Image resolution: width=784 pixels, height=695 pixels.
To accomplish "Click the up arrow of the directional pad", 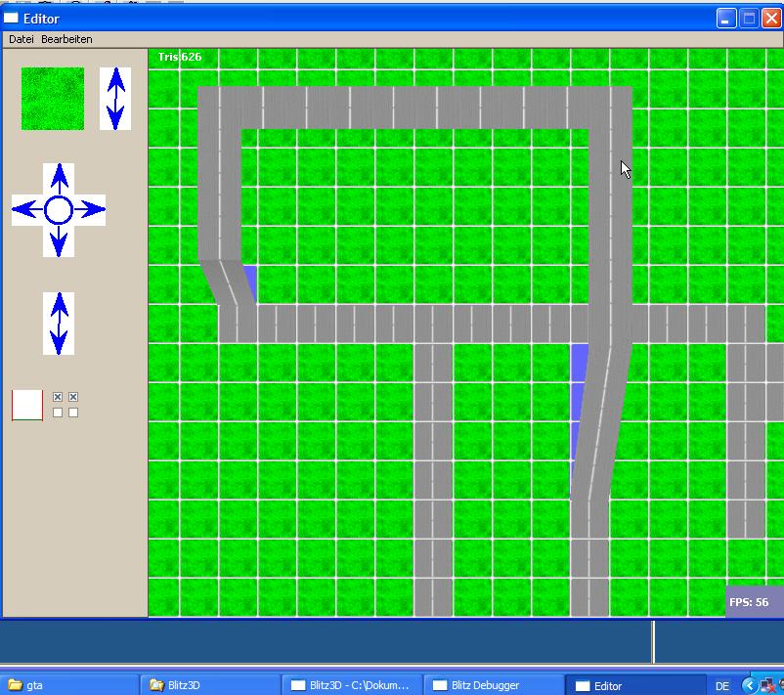I will [59, 179].
